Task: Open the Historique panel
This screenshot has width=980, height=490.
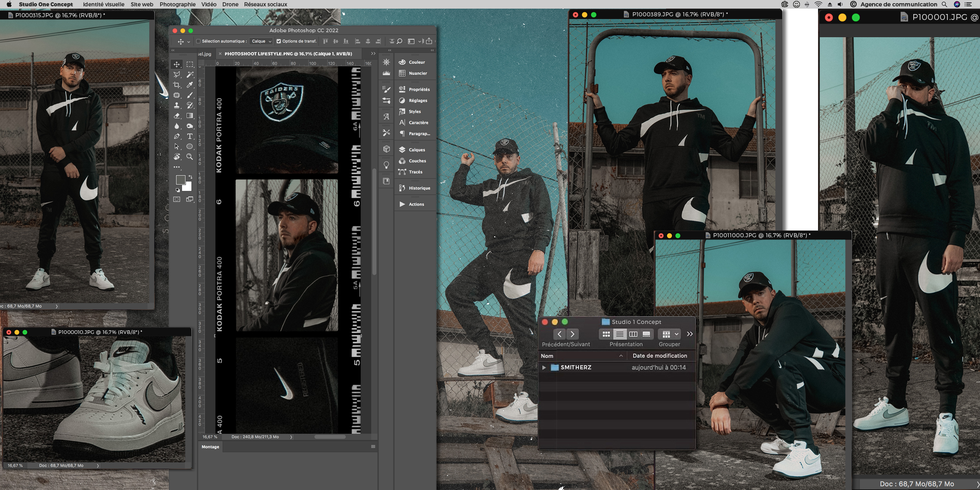Action: (x=414, y=188)
